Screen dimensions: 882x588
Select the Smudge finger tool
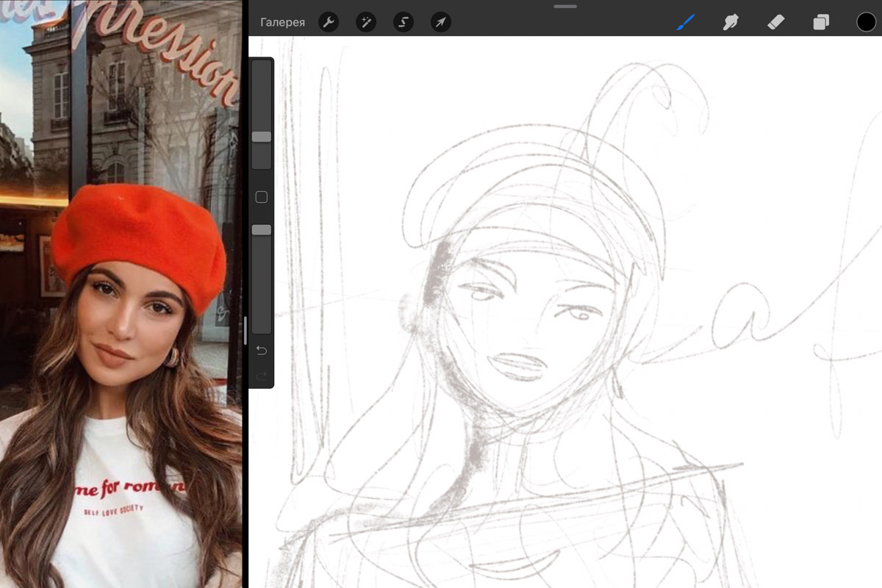730,22
